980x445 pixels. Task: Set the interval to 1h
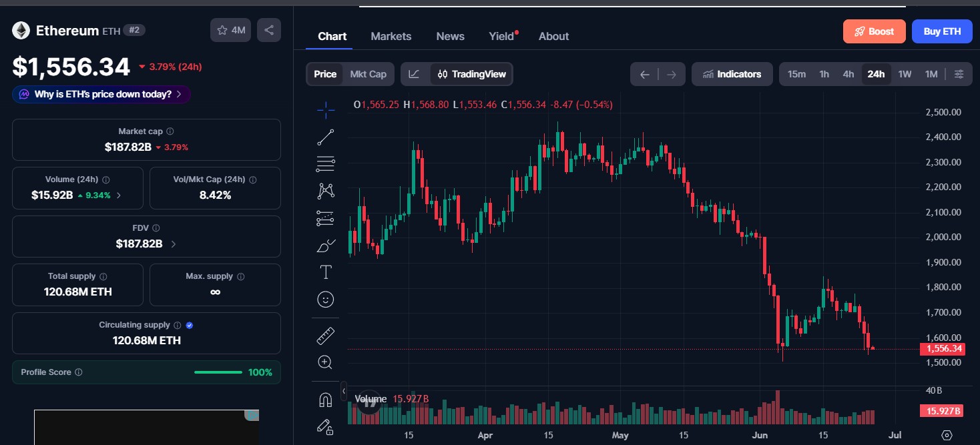(824, 74)
